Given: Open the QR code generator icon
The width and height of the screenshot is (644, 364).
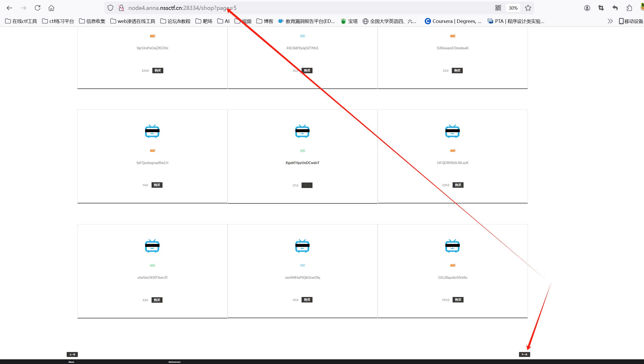Looking at the screenshot, I should tap(498, 8).
